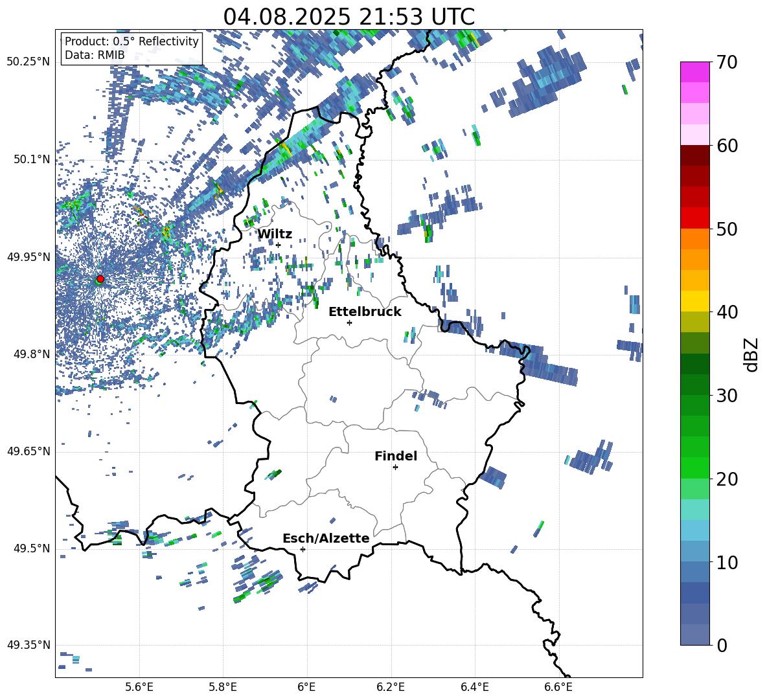Image resolution: width=767 pixels, height=700 pixels.
Task: Pick the dark green swatch near 30
Action: (x=694, y=385)
